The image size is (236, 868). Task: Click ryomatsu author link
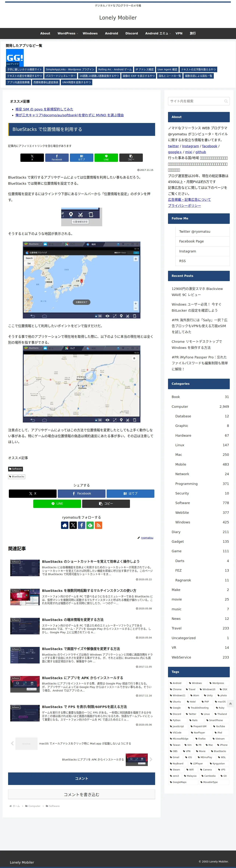click(x=147, y=538)
